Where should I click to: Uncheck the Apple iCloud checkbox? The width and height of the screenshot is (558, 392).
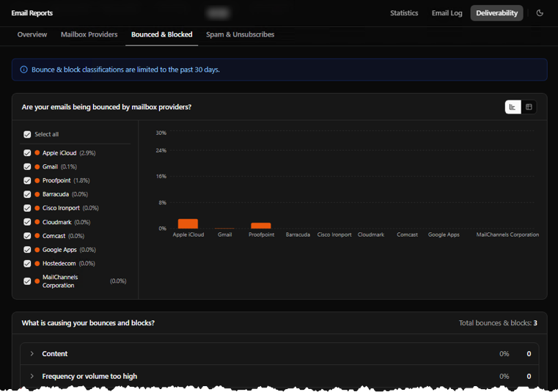27,153
